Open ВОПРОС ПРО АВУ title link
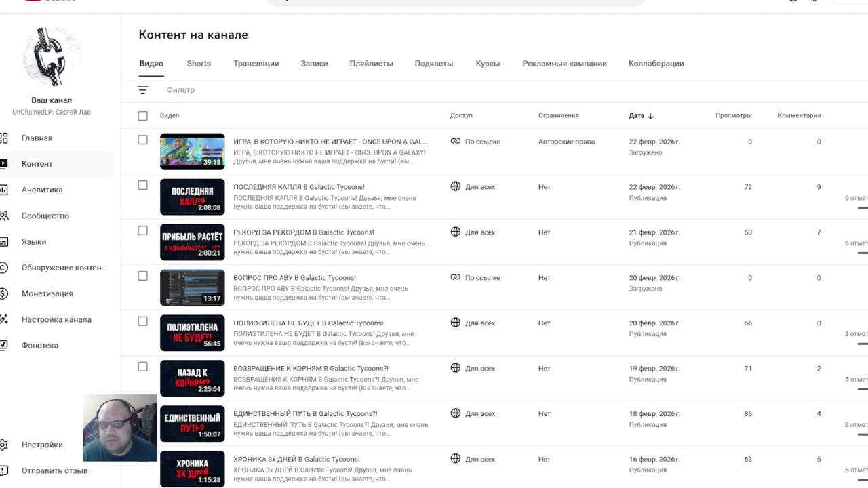The image size is (868, 488). click(x=294, y=278)
